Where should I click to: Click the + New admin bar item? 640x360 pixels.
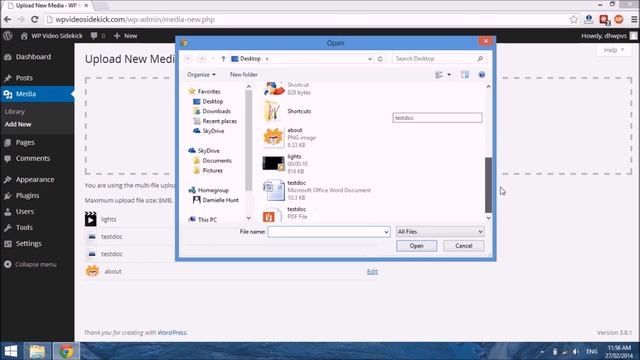[x=125, y=36]
